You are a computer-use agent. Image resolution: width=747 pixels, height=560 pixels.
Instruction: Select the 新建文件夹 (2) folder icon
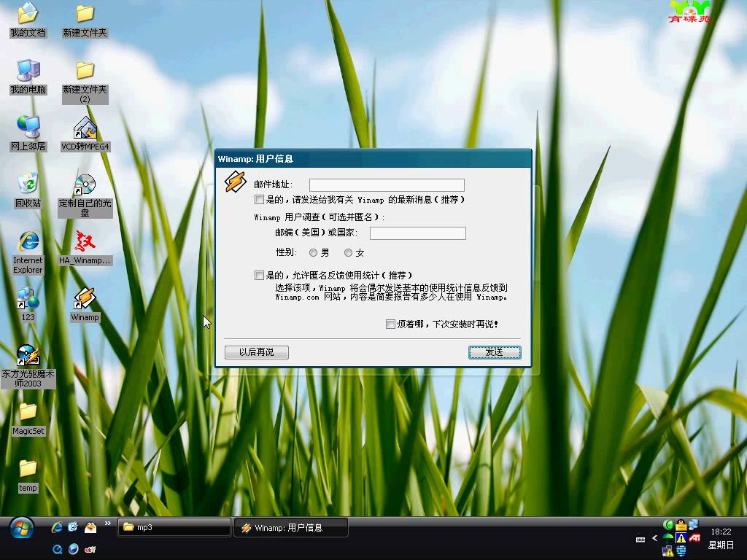[x=85, y=82]
